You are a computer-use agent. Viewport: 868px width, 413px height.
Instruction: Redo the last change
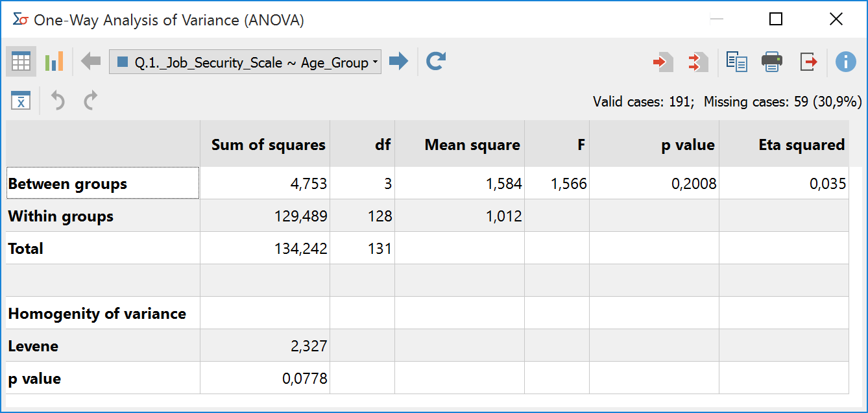[x=91, y=100]
